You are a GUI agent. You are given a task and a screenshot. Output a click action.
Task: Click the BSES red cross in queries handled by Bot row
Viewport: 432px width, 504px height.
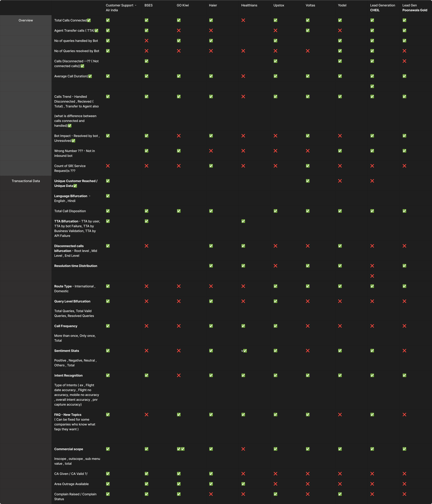pyautogui.click(x=146, y=41)
